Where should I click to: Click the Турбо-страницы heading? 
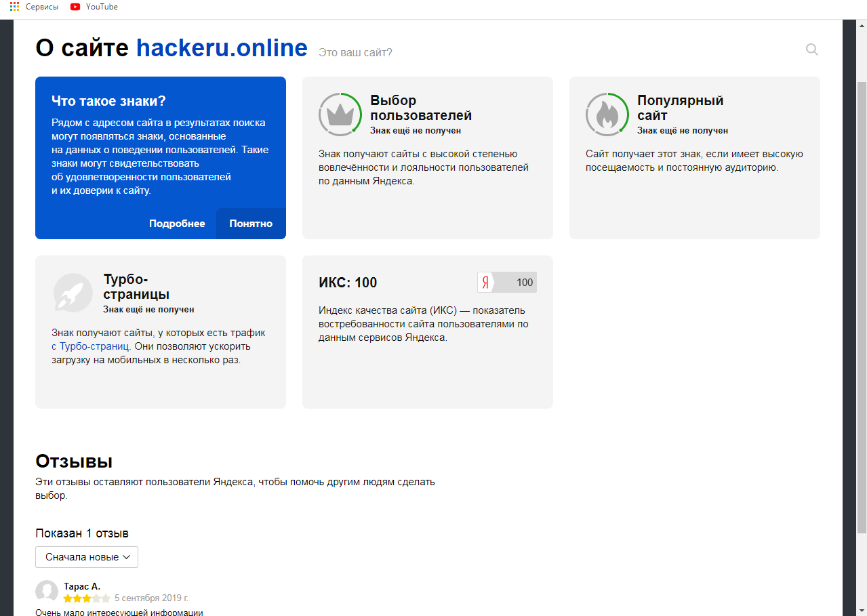point(136,287)
